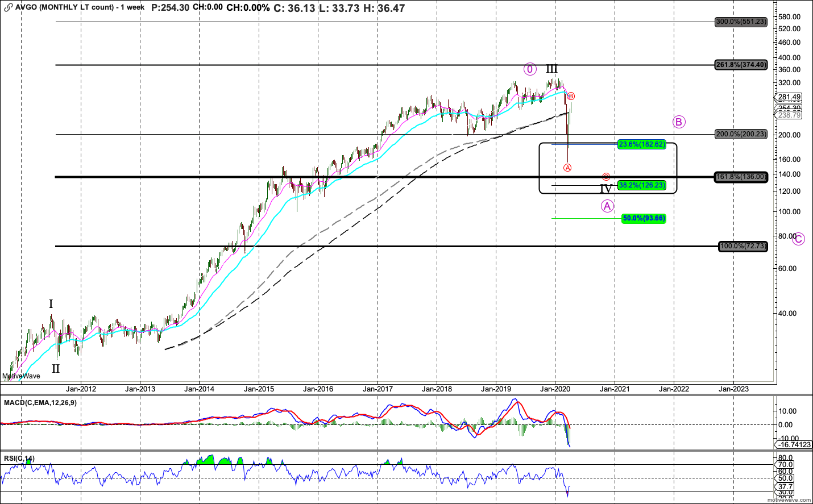The height and width of the screenshot is (504, 813).
Task: Click the wave III label near the top
Action: [x=552, y=69]
